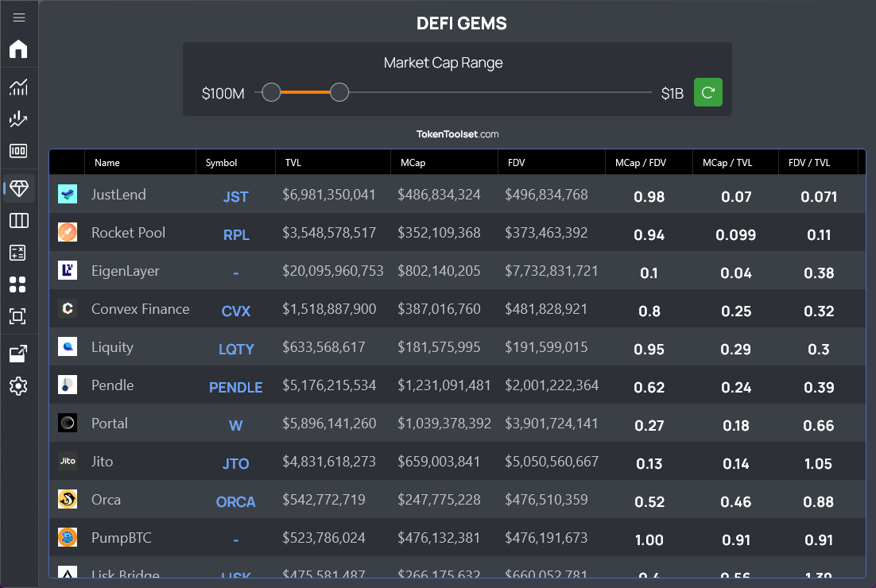Image resolution: width=876 pixels, height=588 pixels.
Task: Click the Portal FDV value $3,901,724,141
Action: (x=552, y=424)
